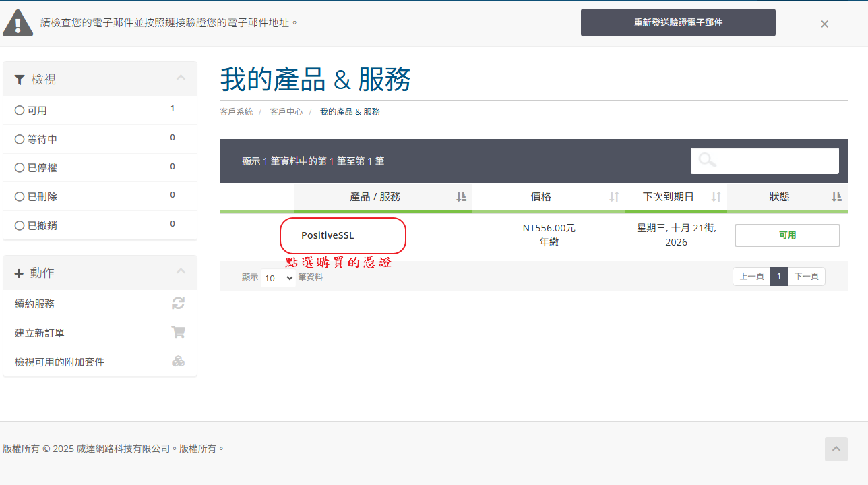Select the 等待中 filter radio button

(20, 139)
